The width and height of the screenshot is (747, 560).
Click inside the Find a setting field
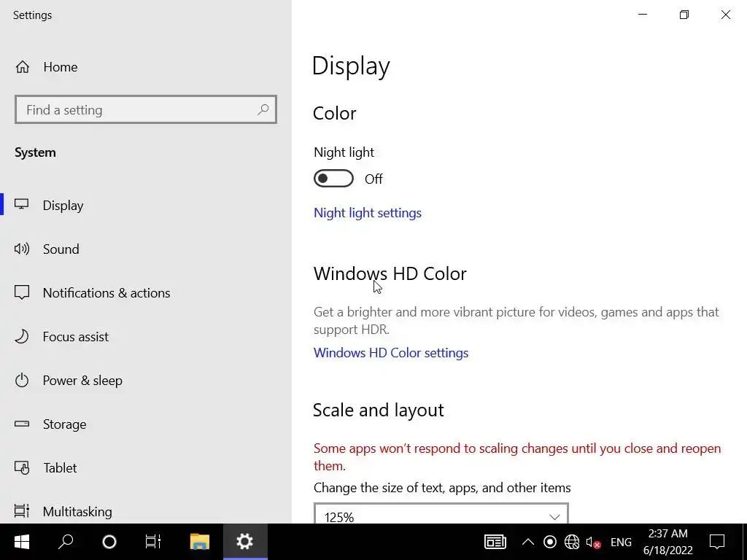pyautogui.click(x=146, y=109)
